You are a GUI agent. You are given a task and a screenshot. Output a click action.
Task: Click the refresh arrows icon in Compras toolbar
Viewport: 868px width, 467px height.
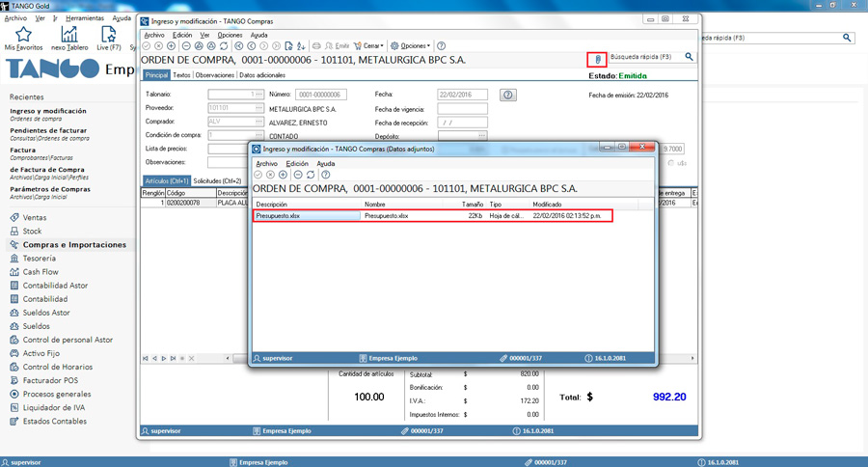(x=224, y=46)
